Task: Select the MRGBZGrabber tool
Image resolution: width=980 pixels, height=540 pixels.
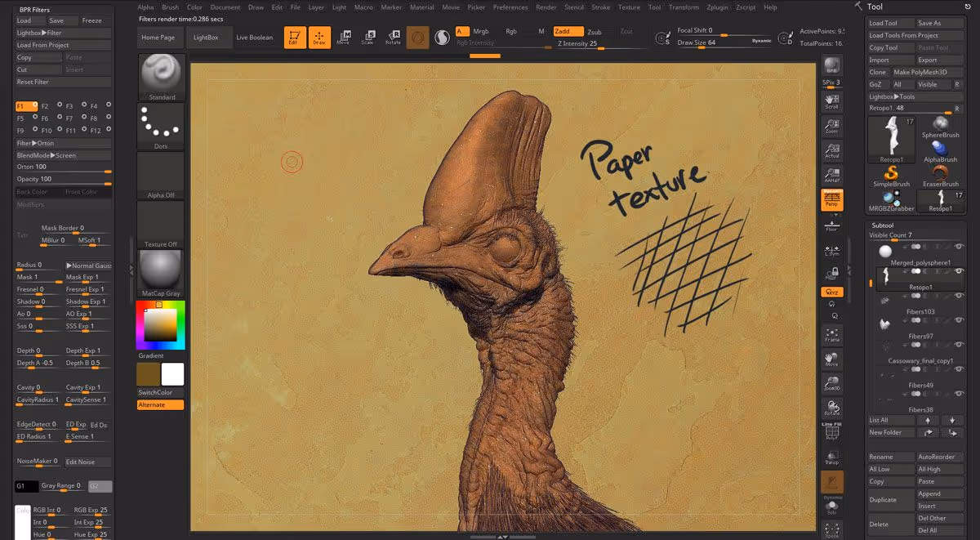Action: point(891,200)
